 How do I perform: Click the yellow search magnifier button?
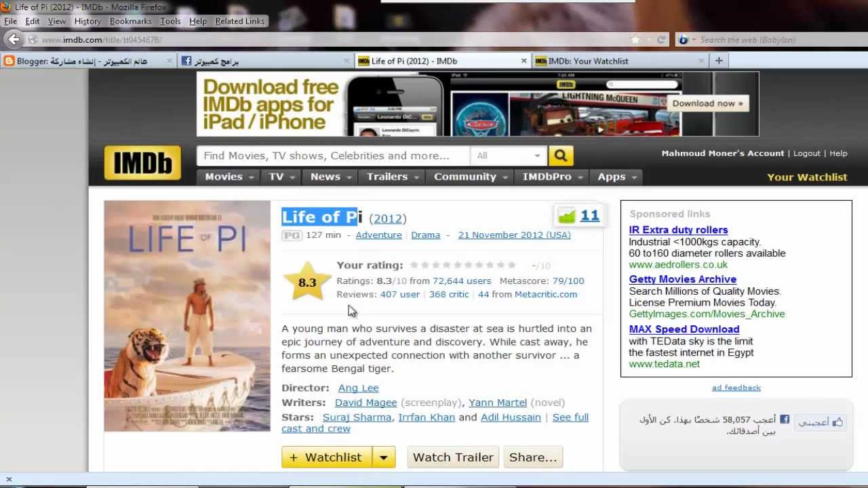[x=561, y=156]
